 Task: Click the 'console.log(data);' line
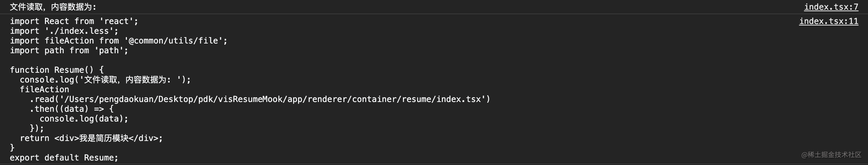click(84, 119)
